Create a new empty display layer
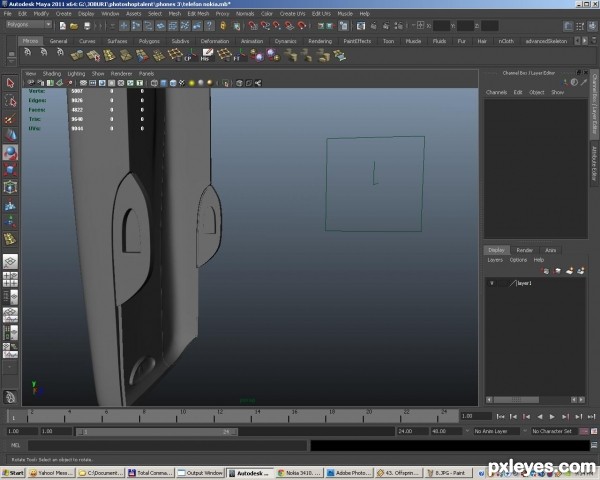Viewport: 600px width, 480px height. [x=569, y=271]
